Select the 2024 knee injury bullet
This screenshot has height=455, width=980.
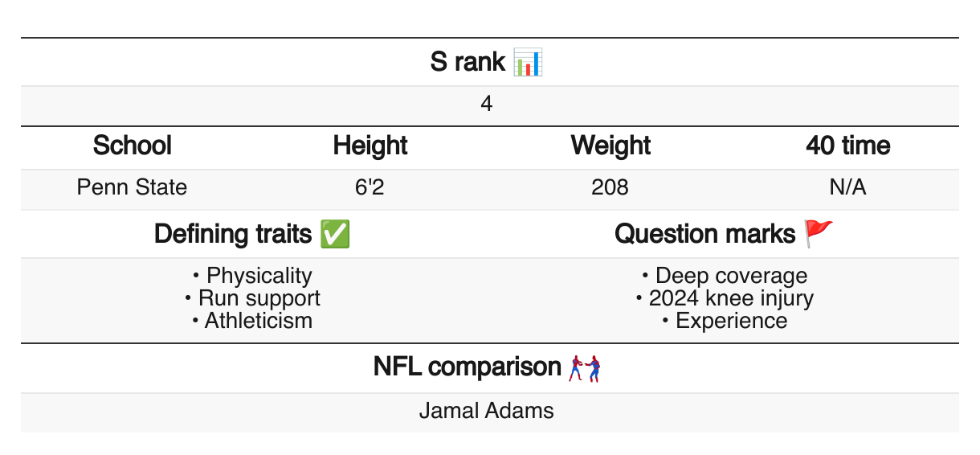coord(731,298)
